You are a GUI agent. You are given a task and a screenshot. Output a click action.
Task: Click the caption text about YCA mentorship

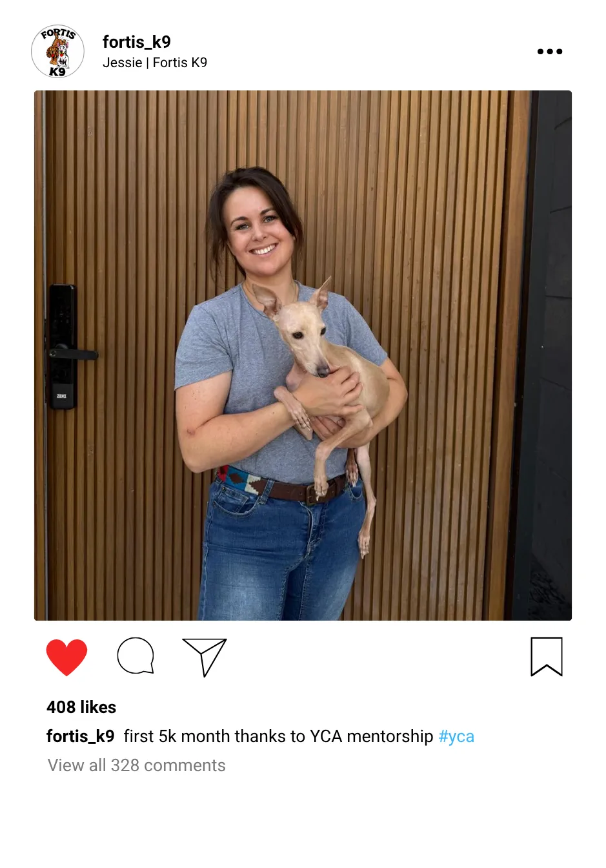tap(279, 736)
